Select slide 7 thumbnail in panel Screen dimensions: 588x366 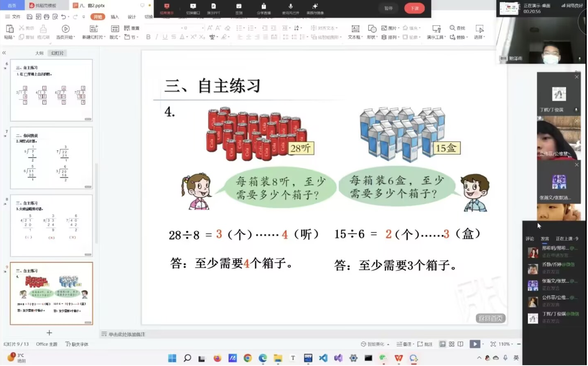(x=51, y=158)
